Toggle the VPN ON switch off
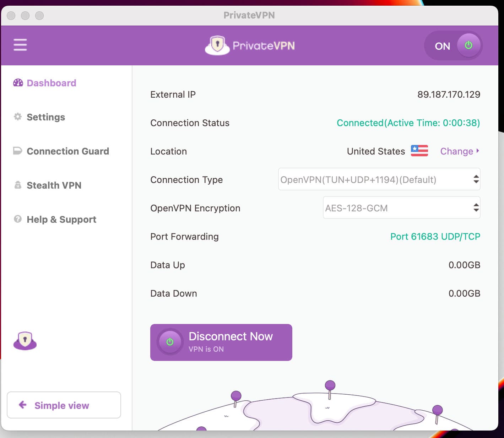504x438 pixels. (x=453, y=45)
